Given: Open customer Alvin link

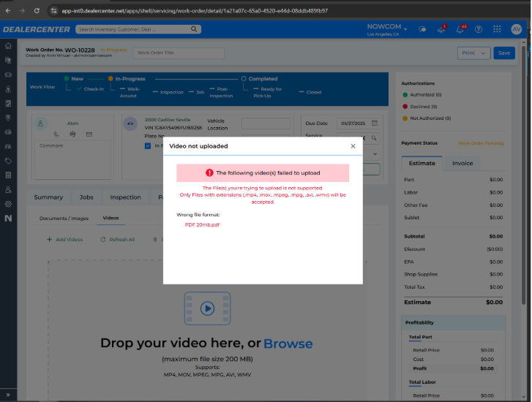Looking at the screenshot, I should coord(72,124).
